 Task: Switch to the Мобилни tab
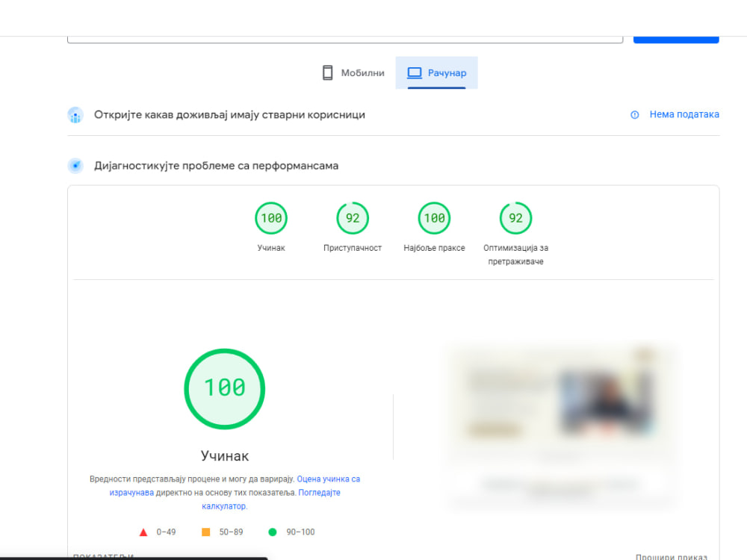pyautogui.click(x=353, y=73)
